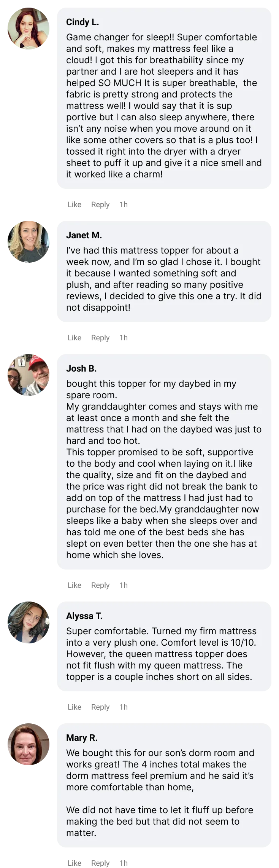Open Alyssa T.'s profile picture
This screenshot has height=868, width=279.
click(x=29, y=622)
